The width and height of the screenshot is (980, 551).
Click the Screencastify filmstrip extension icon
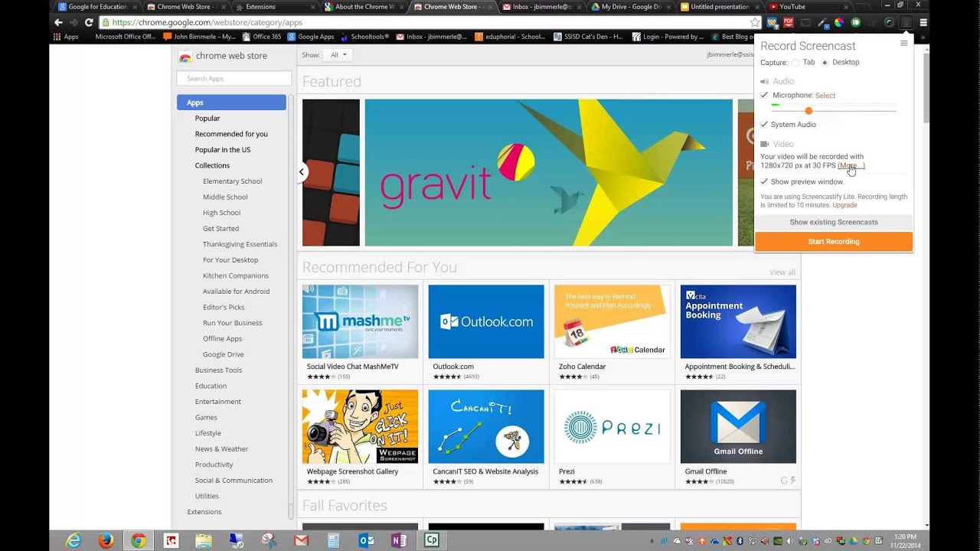click(906, 23)
